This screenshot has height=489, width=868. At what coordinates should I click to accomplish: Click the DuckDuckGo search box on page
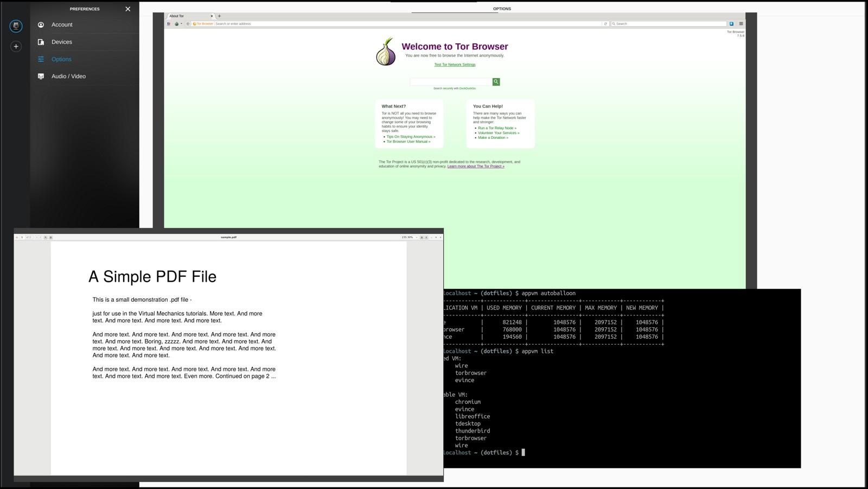click(451, 81)
